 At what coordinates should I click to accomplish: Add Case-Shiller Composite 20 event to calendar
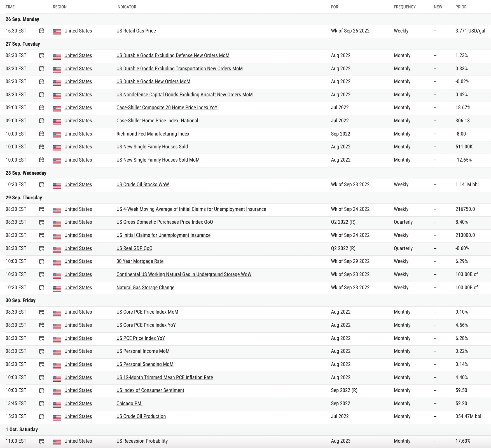(x=42, y=108)
